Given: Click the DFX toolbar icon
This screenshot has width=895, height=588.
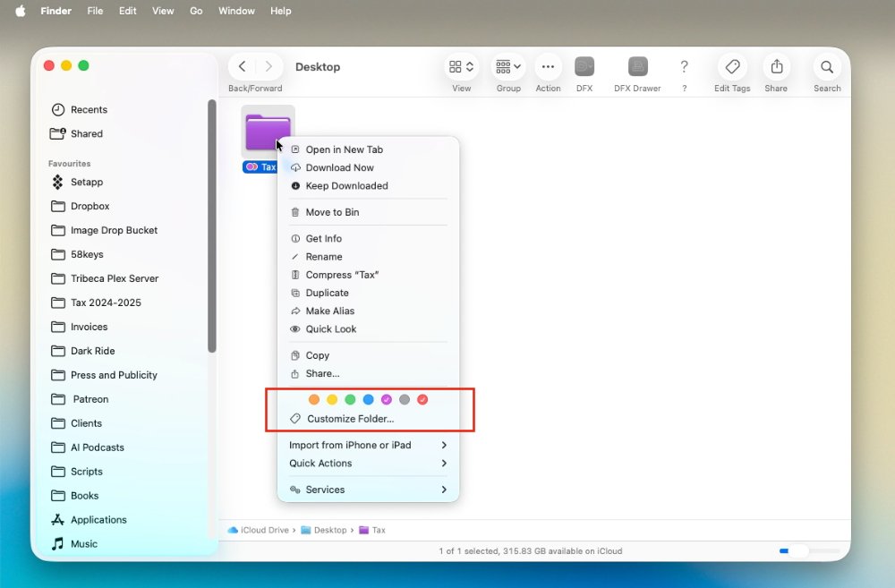Looking at the screenshot, I should point(584,67).
